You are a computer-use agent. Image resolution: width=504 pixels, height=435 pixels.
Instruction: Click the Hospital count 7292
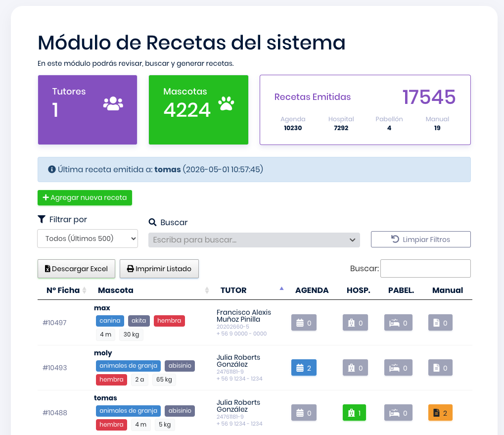pyautogui.click(x=341, y=128)
